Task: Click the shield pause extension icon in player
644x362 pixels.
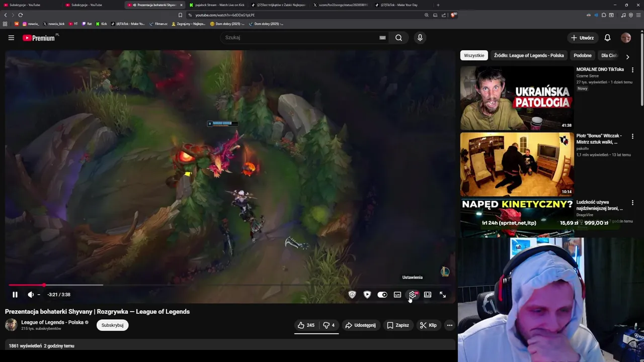Action: 352,295
